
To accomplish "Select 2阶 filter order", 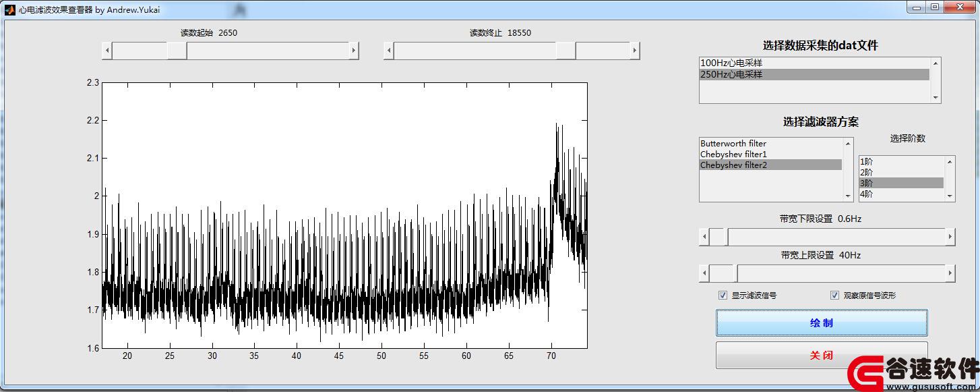I will pos(901,172).
